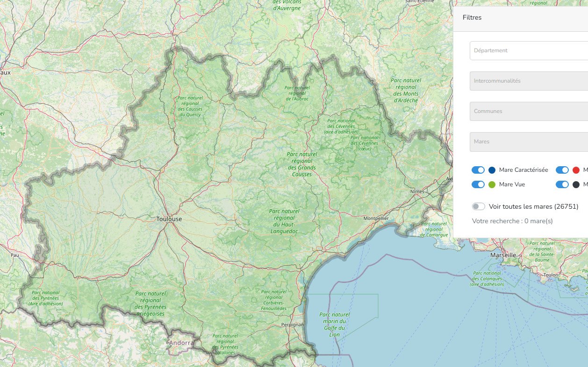Expand the Communes selector

pos(528,111)
